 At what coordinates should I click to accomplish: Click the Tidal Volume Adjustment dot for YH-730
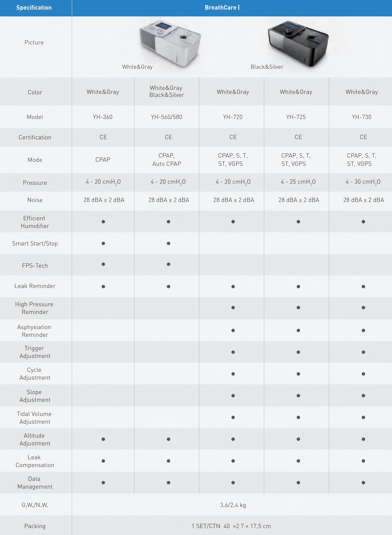(x=363, y=417)
